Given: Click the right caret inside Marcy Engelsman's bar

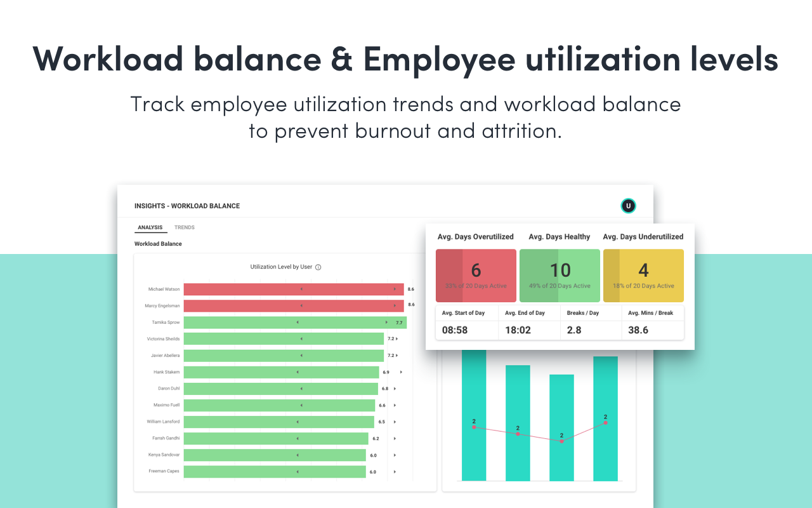Looking at the screenshot, I should coord(395,305).
